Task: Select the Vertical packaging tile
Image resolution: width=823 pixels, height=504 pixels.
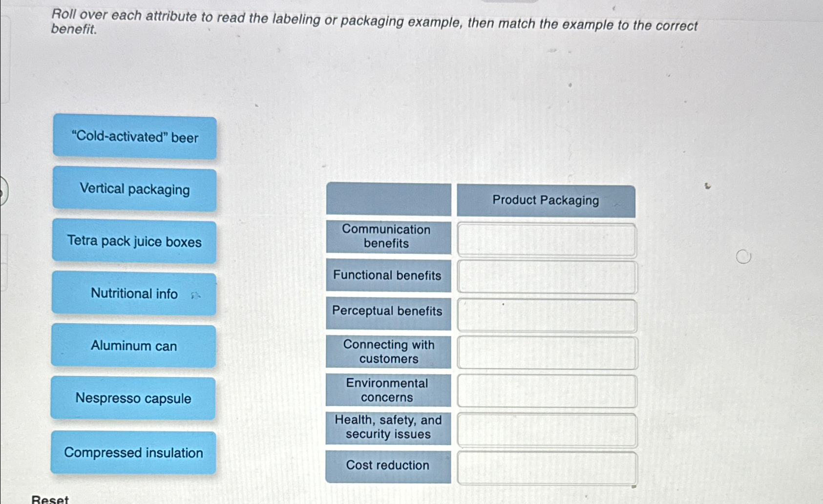Action: pyautogui.click(x=134, y=190)
